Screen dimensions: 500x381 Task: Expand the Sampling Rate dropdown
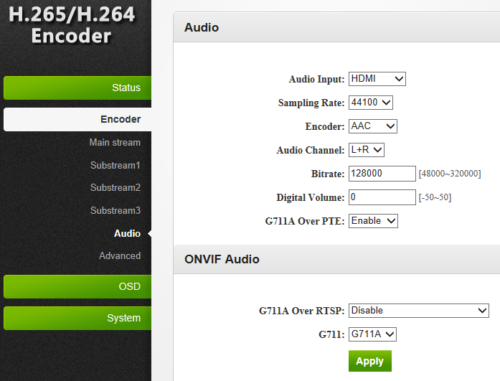pos(371,102)
